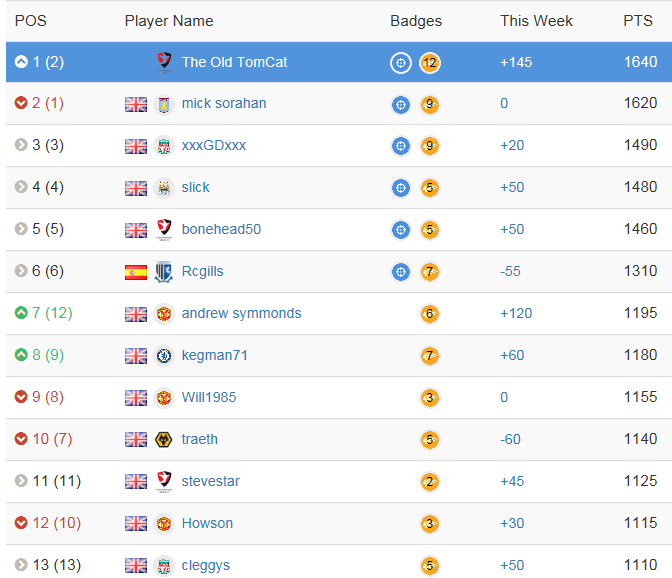Click mick sorahan's club crest icon
The height and width of the screenshot is (578, 672).
point(164,104)
